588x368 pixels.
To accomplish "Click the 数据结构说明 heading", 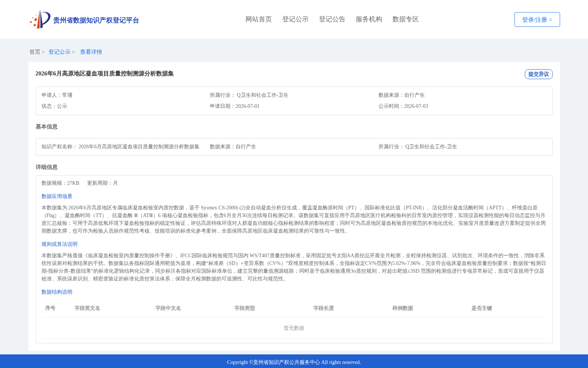I will [x=57, y=292].
